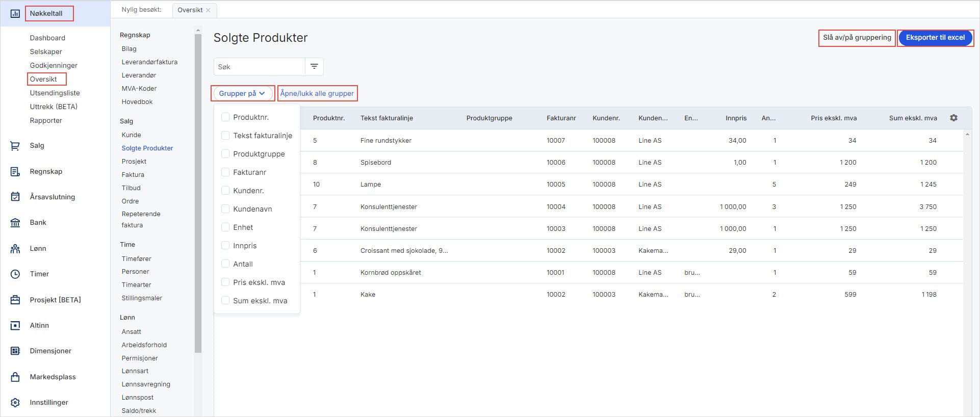Check the Produktgruppe grouping checkbox
The width and height of the screenshot is (980, 417).
[x=225, y=154]
